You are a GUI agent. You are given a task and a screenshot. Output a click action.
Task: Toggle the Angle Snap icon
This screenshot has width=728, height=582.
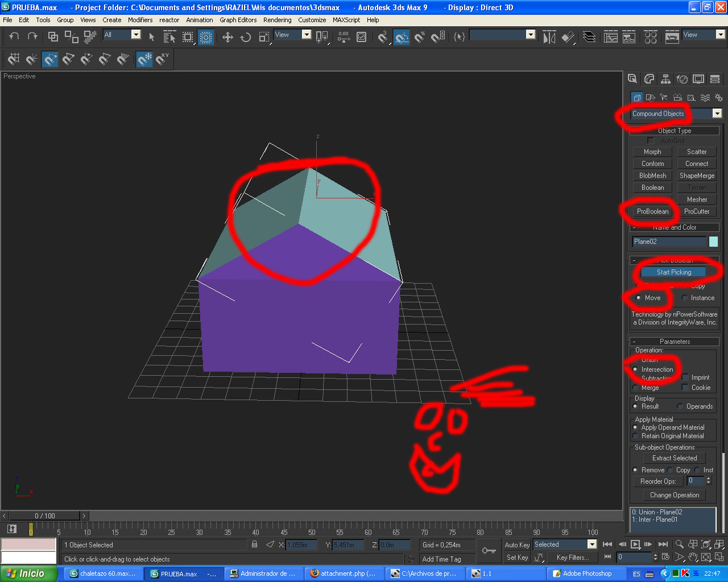coord(402,37)
